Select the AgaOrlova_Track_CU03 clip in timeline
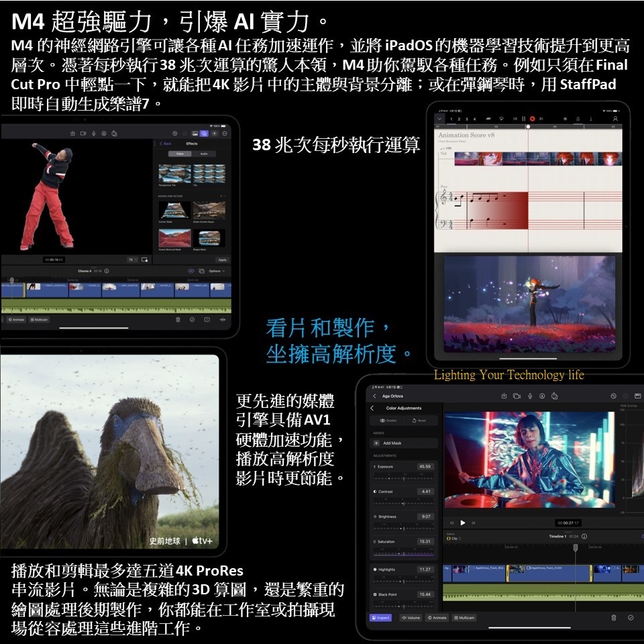Image resolution: width=644 pixels, height=644 pixels. (549, 574)
